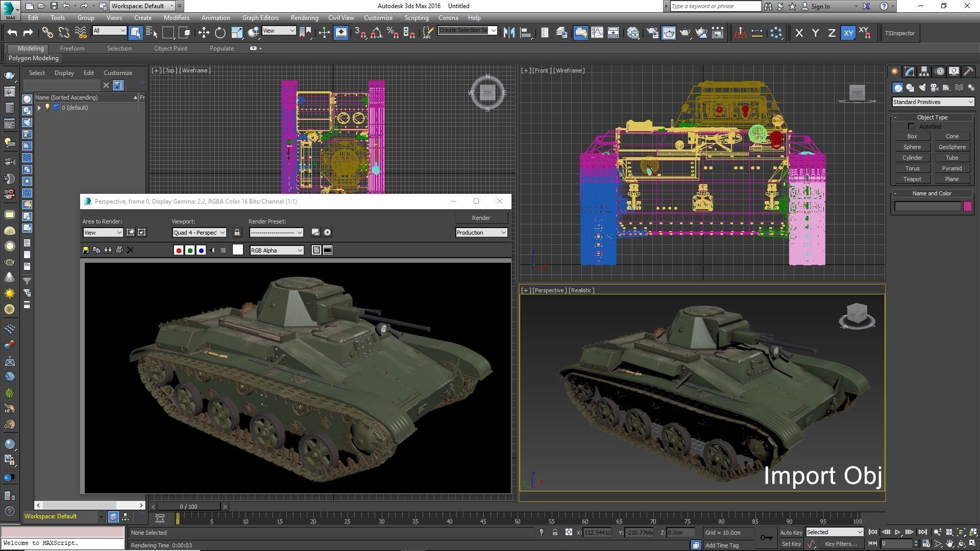Open the Rendering menu
Image resolution: width=980 pixels, height=551 pixels.
click(304, 18)
